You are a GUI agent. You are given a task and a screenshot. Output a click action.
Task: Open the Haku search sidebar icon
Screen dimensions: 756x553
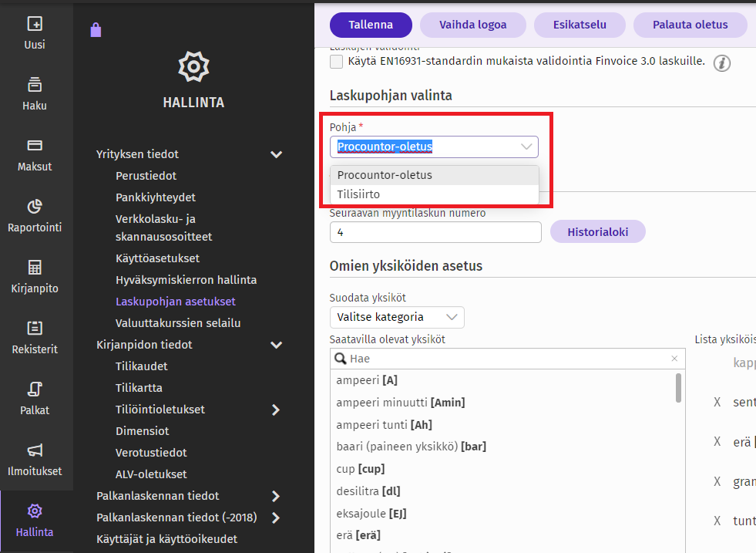[35, 84]
